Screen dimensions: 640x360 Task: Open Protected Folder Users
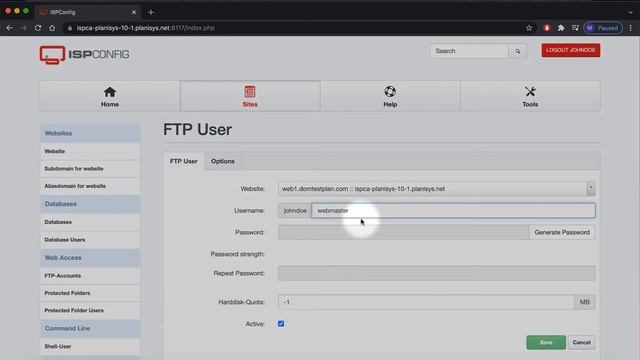point(90,311)
